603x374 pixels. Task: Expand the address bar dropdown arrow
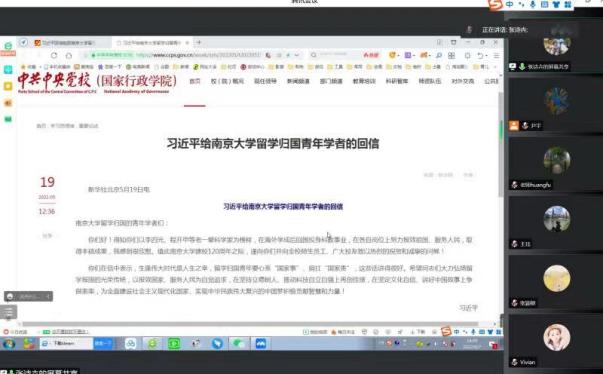point(297,55)
